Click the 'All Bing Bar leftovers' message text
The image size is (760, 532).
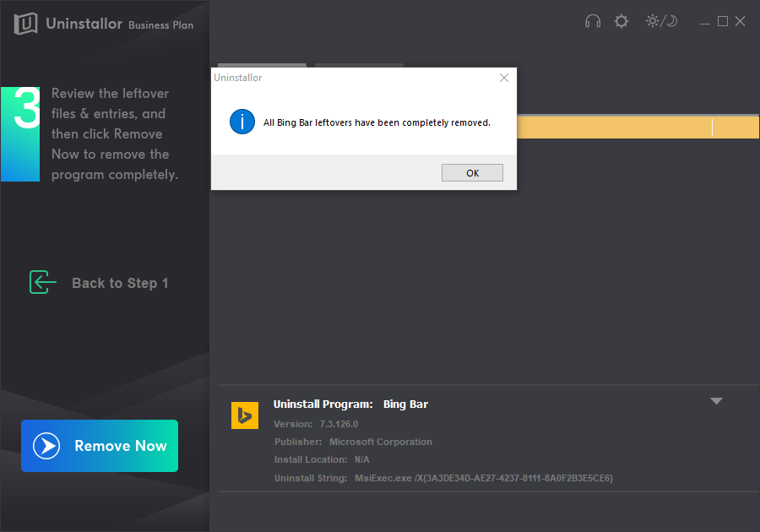377,122
